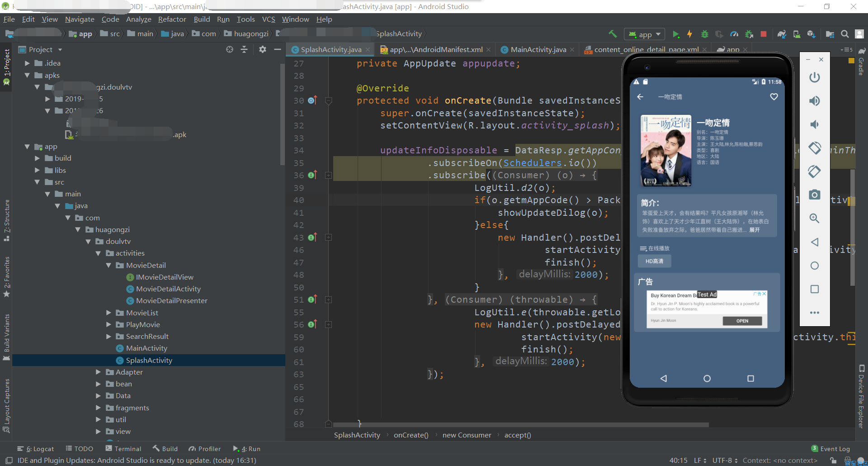Image resolution: width=868 pixels, height=466 pixels.
Task: Open emulator extended controls three dots
Action: point(815,313)
